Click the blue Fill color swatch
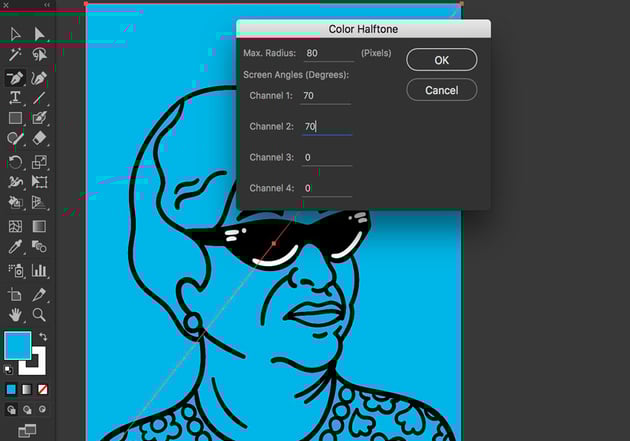Screen dimensions: 630x441 click(18, 345)
